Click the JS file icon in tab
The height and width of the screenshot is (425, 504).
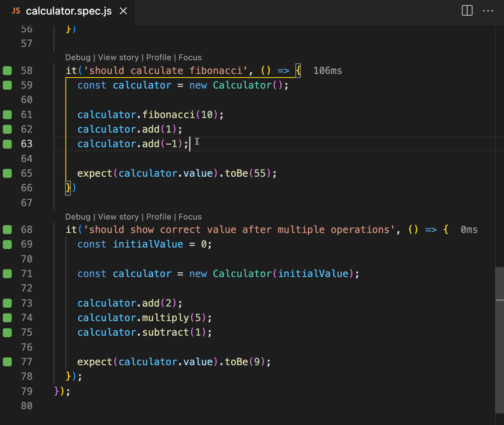click(x=16, y=11)
